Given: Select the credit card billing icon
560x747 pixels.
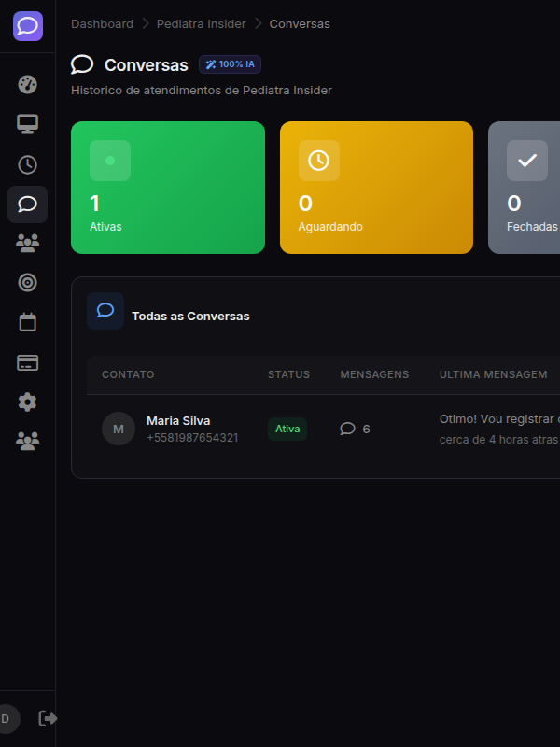Looking at the screenshot, I should (28, 362).
